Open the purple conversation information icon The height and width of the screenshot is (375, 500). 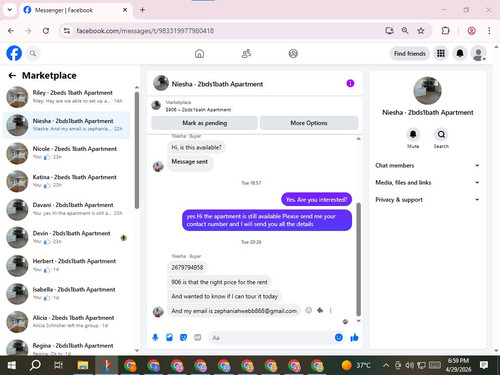pos(350,83)
